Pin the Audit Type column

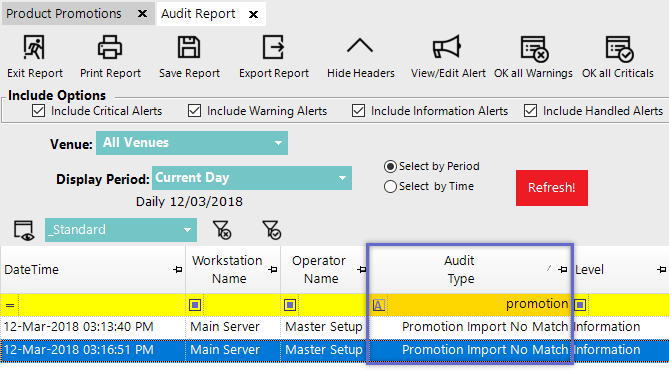[x=563, y=270]
